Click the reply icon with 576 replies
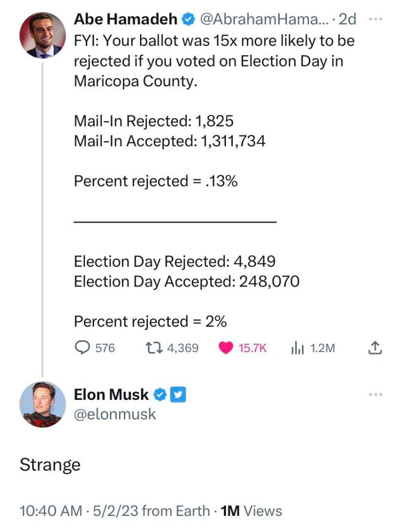This screenshot has height=532, width=404. pyautogui.click(x=82, y=348)
